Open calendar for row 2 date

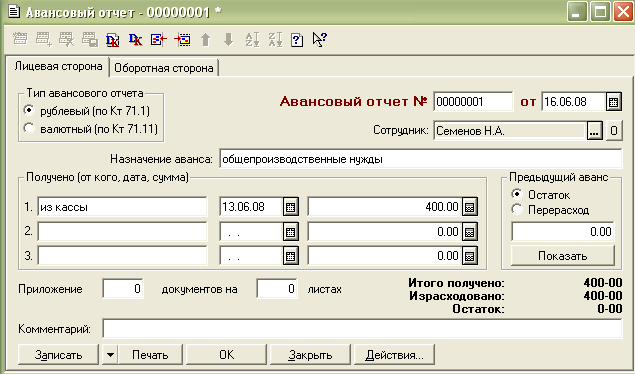click(x=290, y=232)
